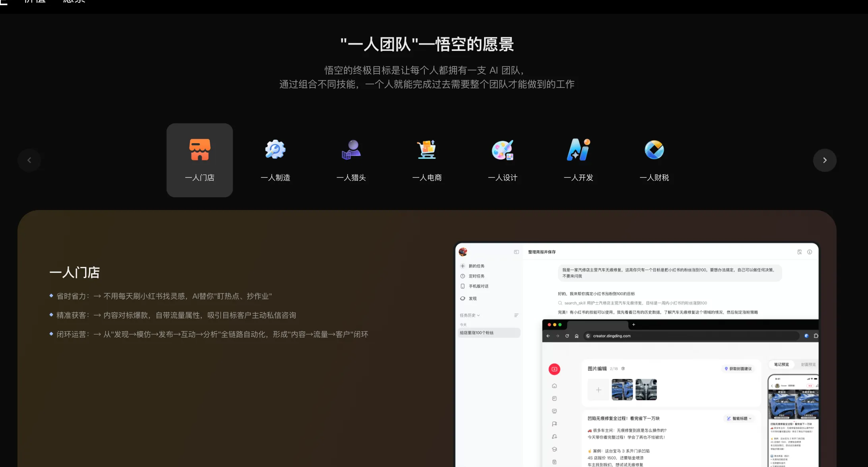Click the 省时省力 bullet line

point(161,296)
